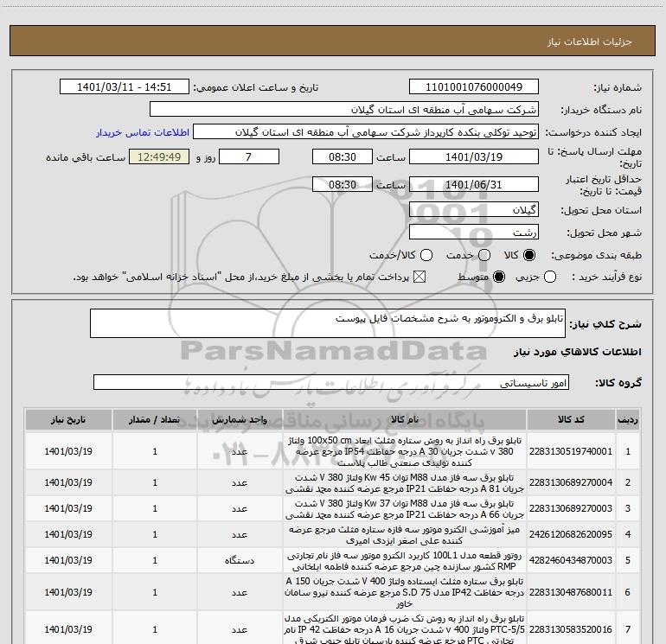This screenshot has width=666, height=644.
Task: Click row 5 item name روتور قطعه مدل 100L1
Action: [405, 561]
